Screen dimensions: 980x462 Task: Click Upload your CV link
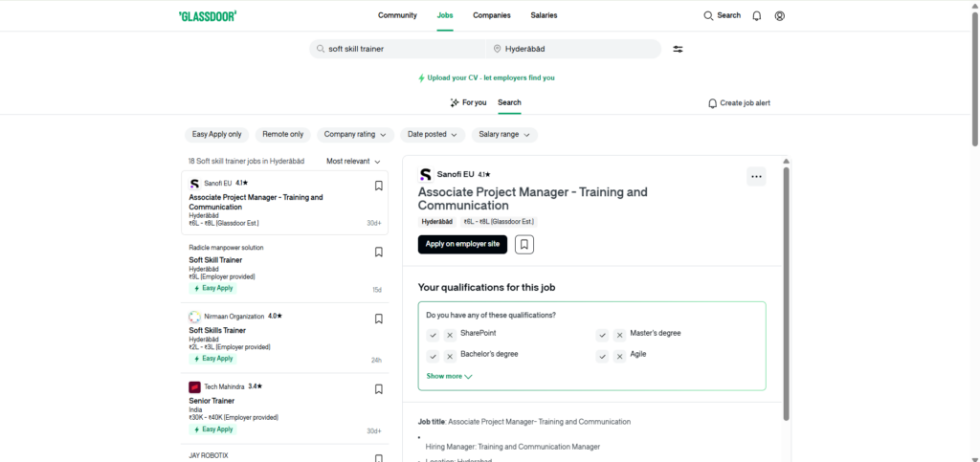(486, 78)
